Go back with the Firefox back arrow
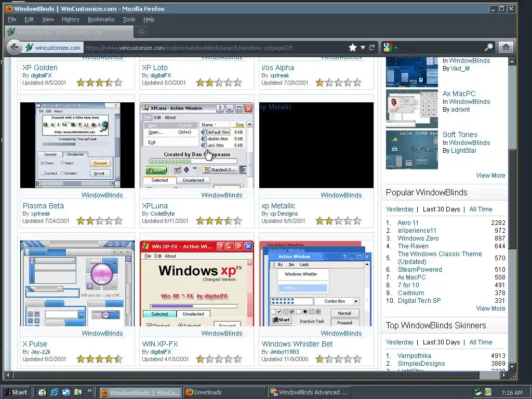The width and height of the screenshot is (532, 399). click(14, 47)
